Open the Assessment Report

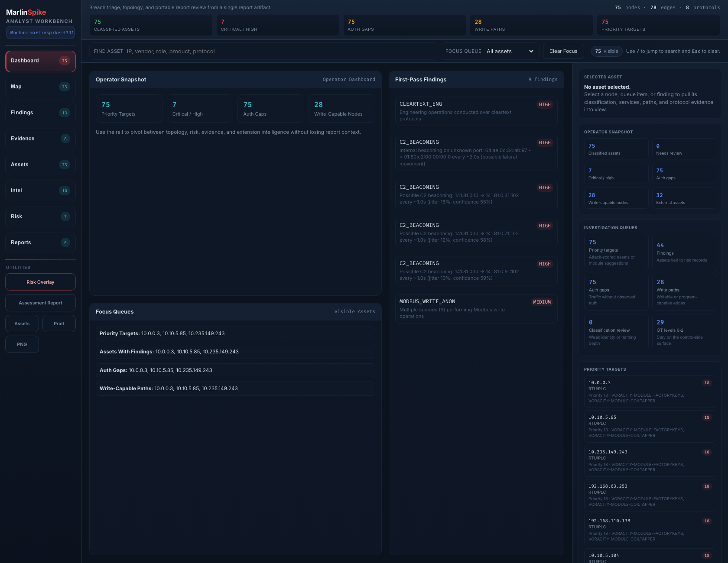40,302
